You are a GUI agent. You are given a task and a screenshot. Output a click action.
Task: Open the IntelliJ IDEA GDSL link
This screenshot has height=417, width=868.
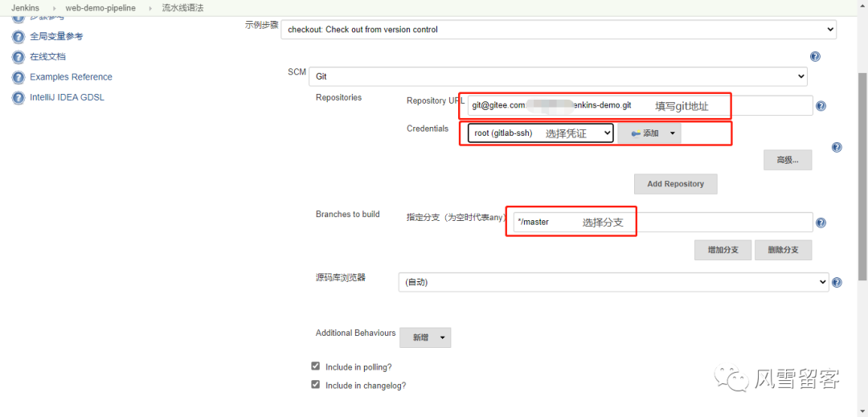[67, 97]
